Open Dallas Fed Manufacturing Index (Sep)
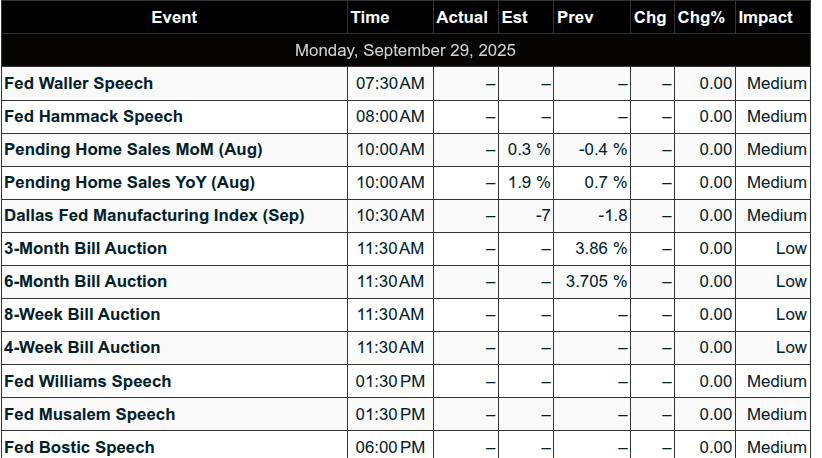The height and width of the screenshot is (458, 822). 154,215
